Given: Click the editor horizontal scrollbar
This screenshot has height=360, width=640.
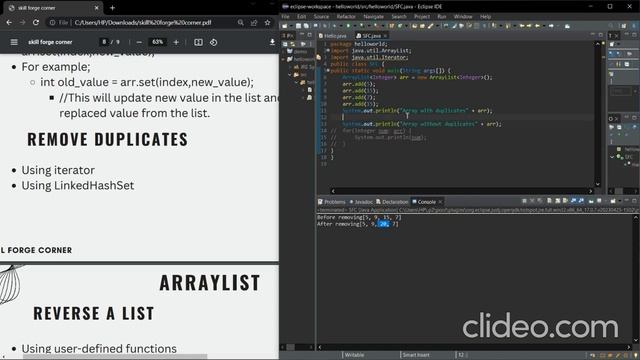Looking at the screenshot, I should click(x=461, y=191).
